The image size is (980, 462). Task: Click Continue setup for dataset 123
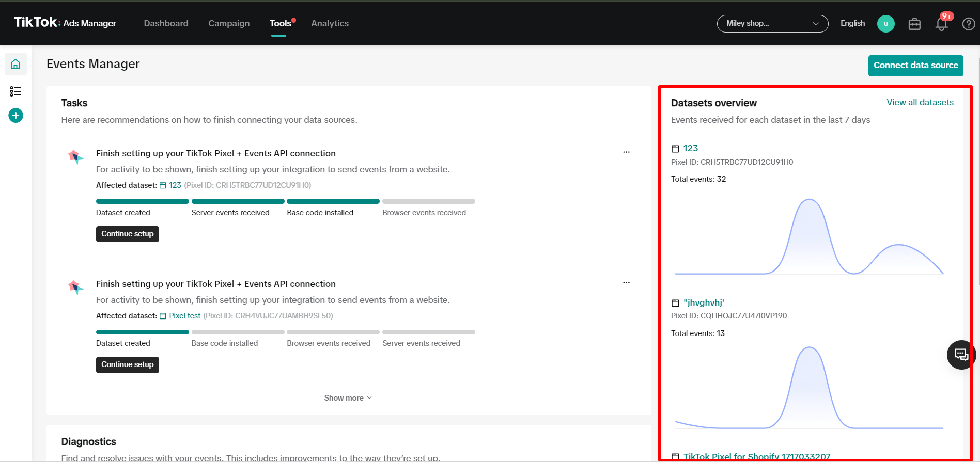point(128,234)
